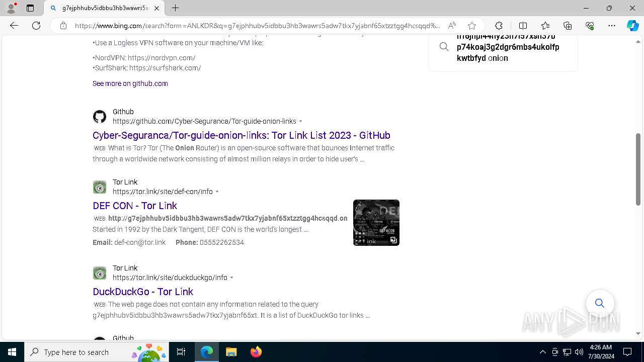
Task: Click the Windows taskbar search box
Action: coord(97,352)
